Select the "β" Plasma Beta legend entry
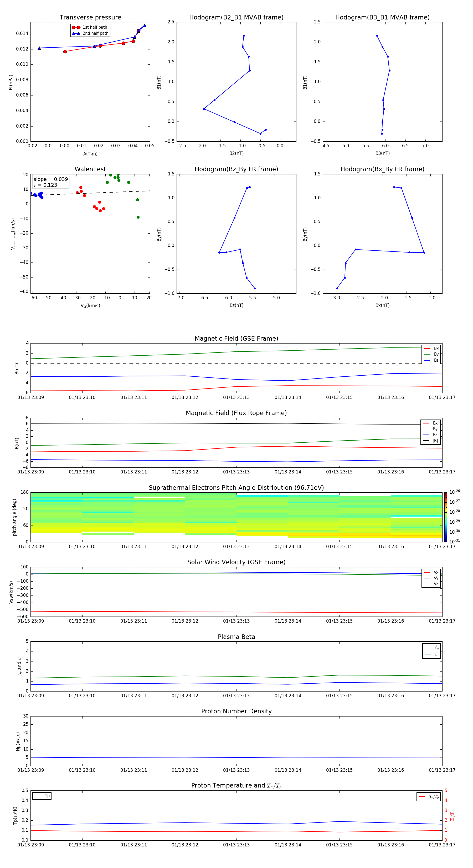Viewport: 473px width, 868px height. (431, 654)
